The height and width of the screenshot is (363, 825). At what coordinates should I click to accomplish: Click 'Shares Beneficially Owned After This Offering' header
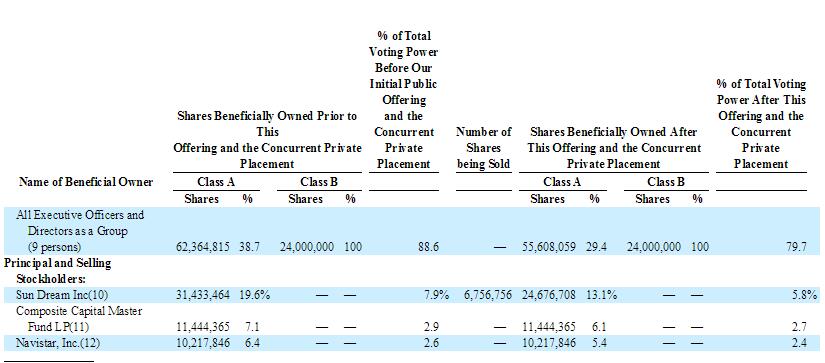coord(614,147)
